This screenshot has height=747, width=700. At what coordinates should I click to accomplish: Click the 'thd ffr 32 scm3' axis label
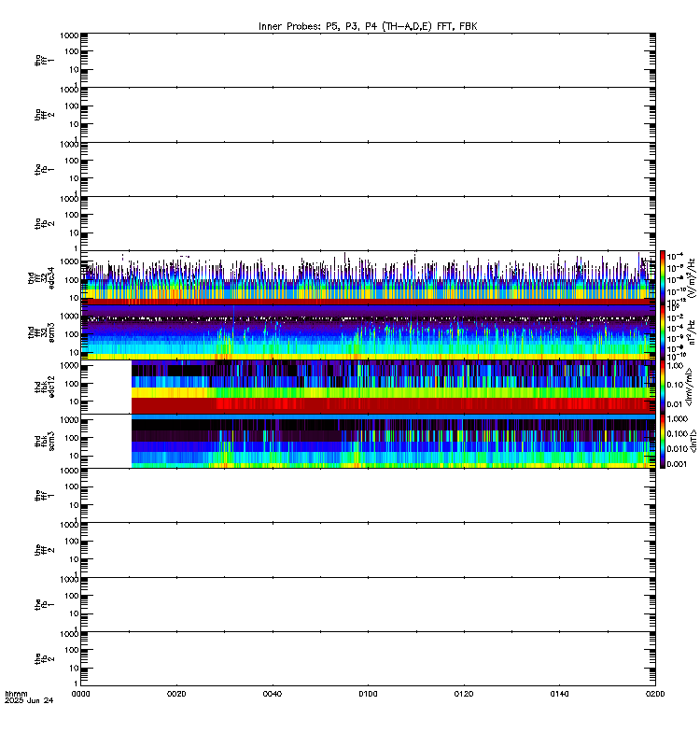[x=41, y=332]
